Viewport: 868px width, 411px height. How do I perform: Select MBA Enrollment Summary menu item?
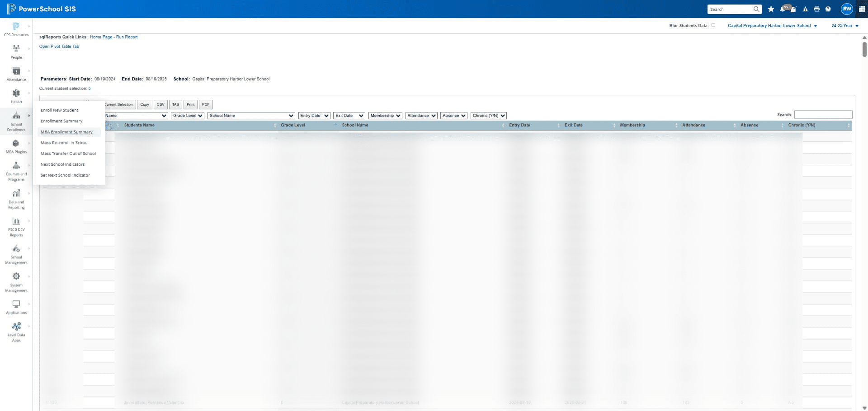pos(69,132)
